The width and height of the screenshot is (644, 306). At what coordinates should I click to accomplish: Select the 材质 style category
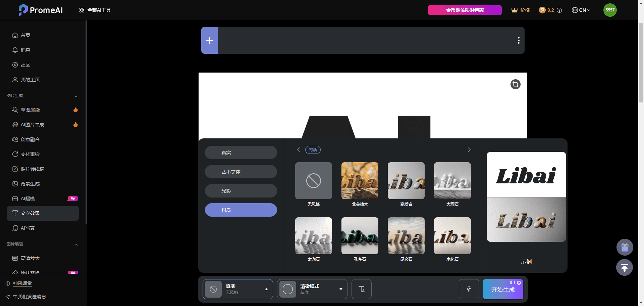(x=241, y=210)
